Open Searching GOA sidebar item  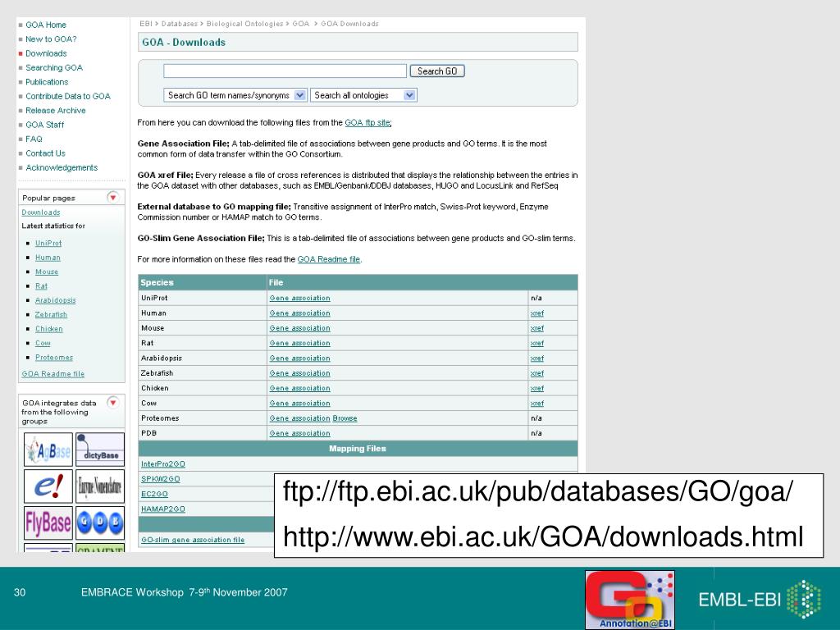coord(54,67)
